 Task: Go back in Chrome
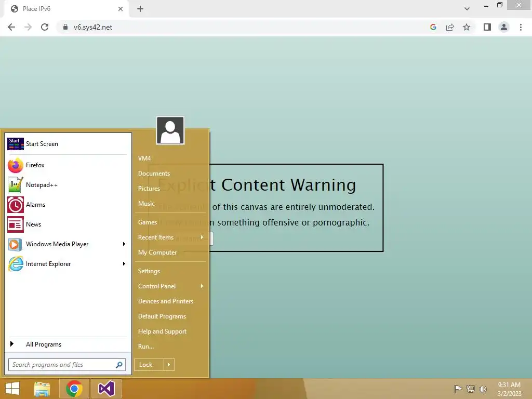tap(11, 27)
